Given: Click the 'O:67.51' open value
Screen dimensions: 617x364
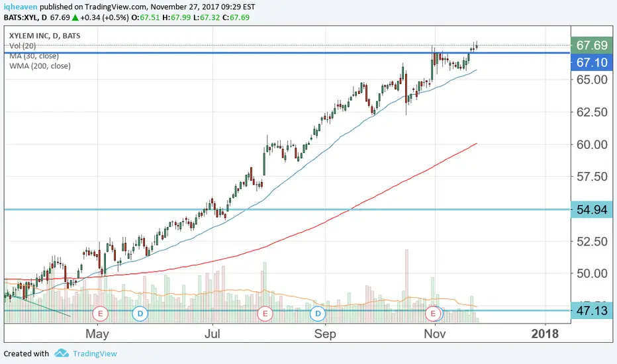Looking at the screenshot, I should point(146,17).
